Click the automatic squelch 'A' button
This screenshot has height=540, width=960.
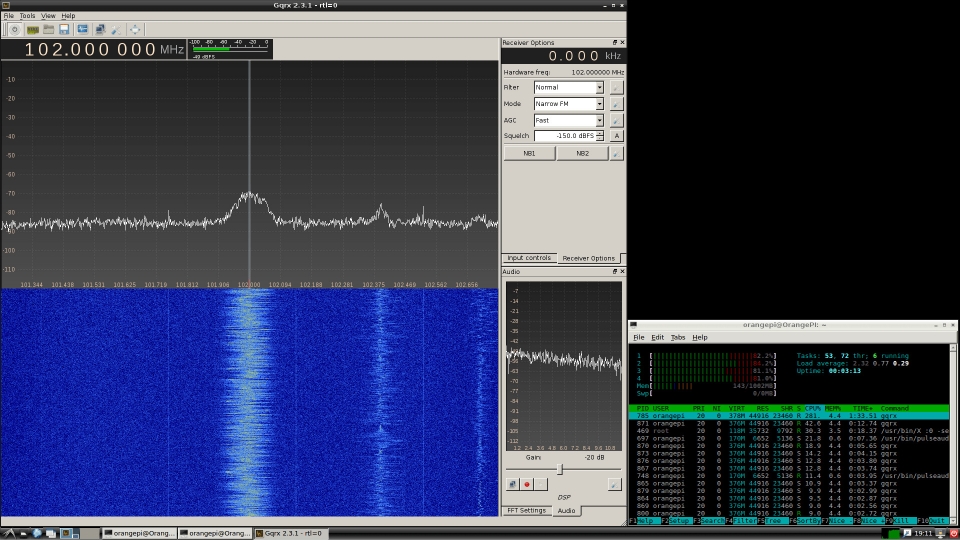pyautogui.click(x=616, y=136)
